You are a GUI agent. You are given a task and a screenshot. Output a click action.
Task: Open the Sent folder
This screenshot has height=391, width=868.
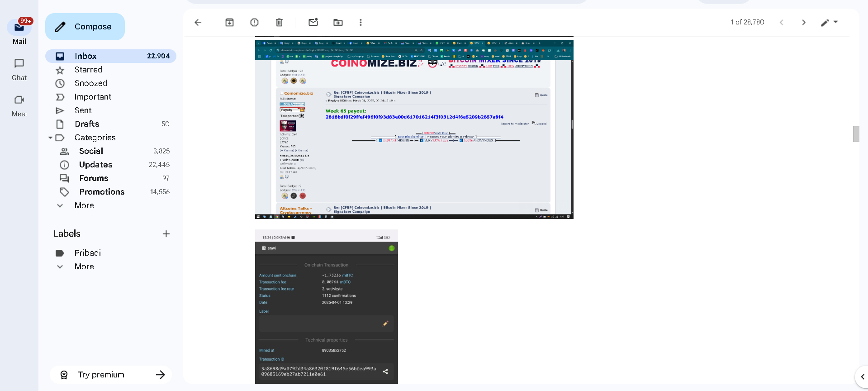111,110
